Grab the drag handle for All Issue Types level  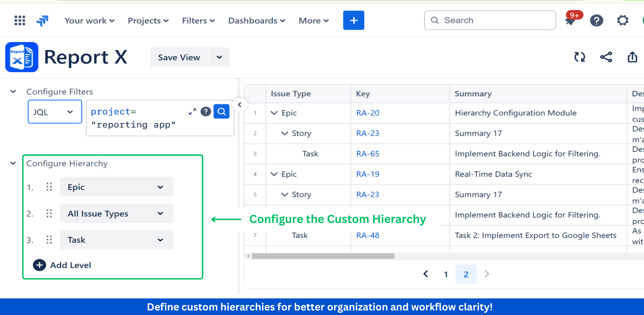coord(49,213)
